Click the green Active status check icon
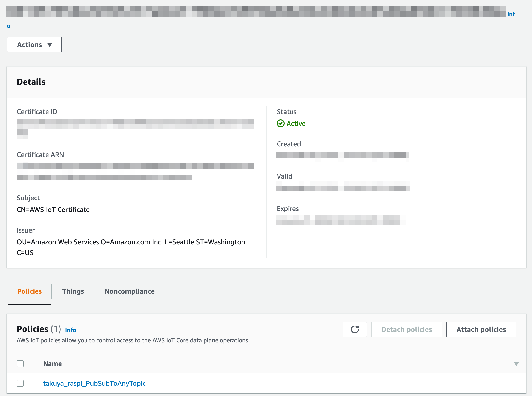The width and height of the screenshot is (532, 396). coord(280,123)
